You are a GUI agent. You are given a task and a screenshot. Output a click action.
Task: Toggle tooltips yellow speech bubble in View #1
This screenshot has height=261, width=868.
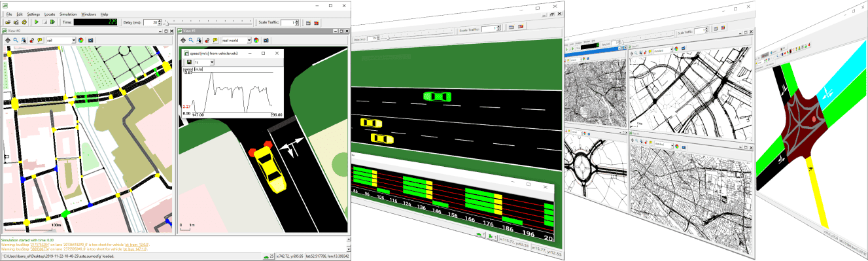pos(215,40)
